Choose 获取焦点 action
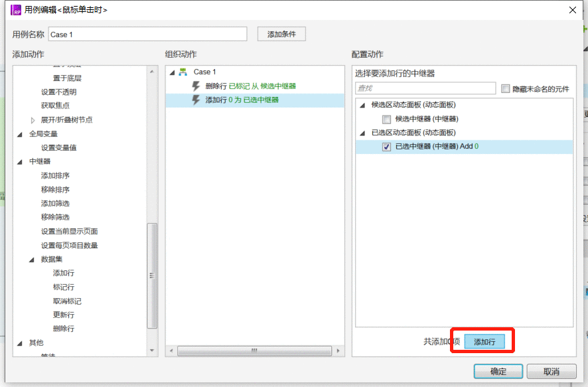588x387 pixels. (55, 106)
